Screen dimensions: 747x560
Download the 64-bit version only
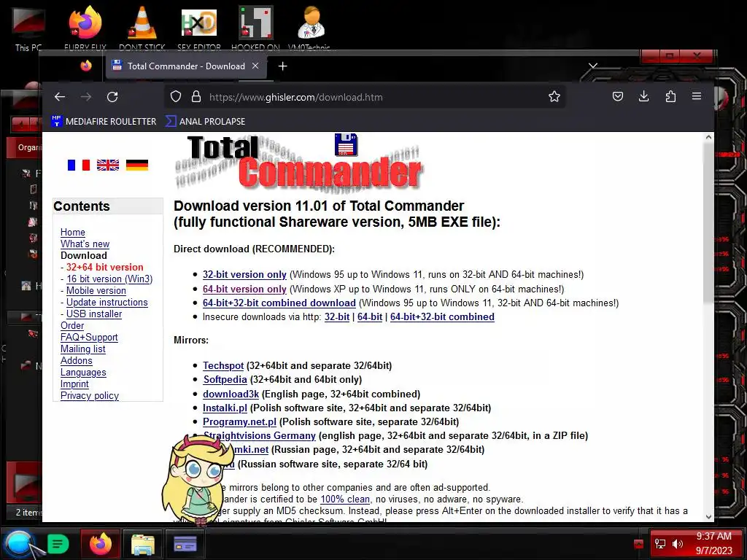[244, 289]
